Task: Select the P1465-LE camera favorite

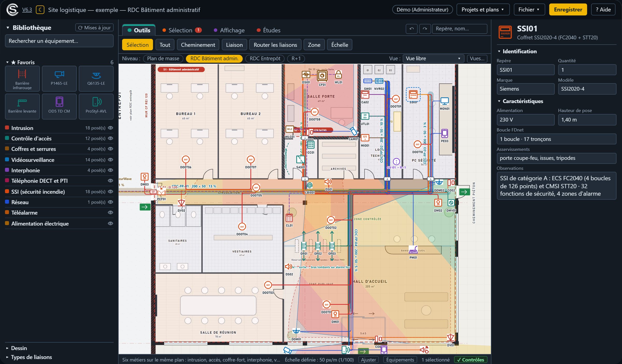Action: tap(59, 79)
